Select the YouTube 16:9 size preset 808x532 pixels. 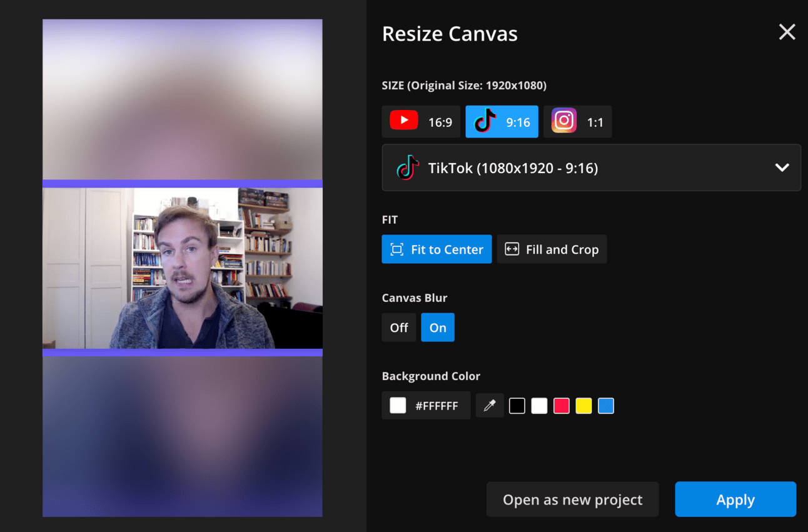421,122
